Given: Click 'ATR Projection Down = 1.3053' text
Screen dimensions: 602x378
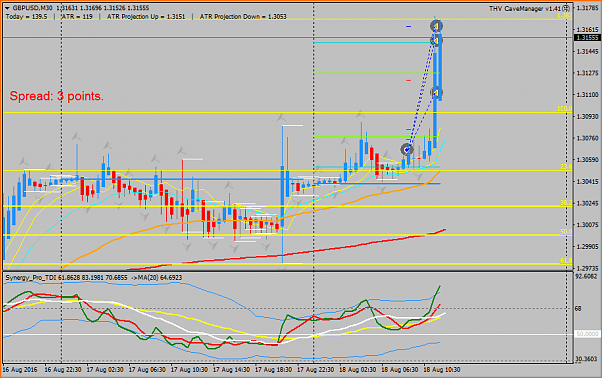Looking at the screenshot, I should pyautogui.click(x=243, y=17).
